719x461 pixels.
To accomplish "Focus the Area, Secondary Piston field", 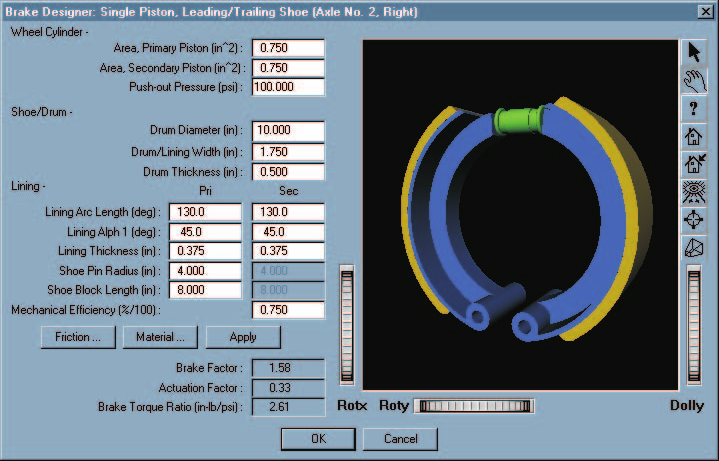I will point(288,68).
